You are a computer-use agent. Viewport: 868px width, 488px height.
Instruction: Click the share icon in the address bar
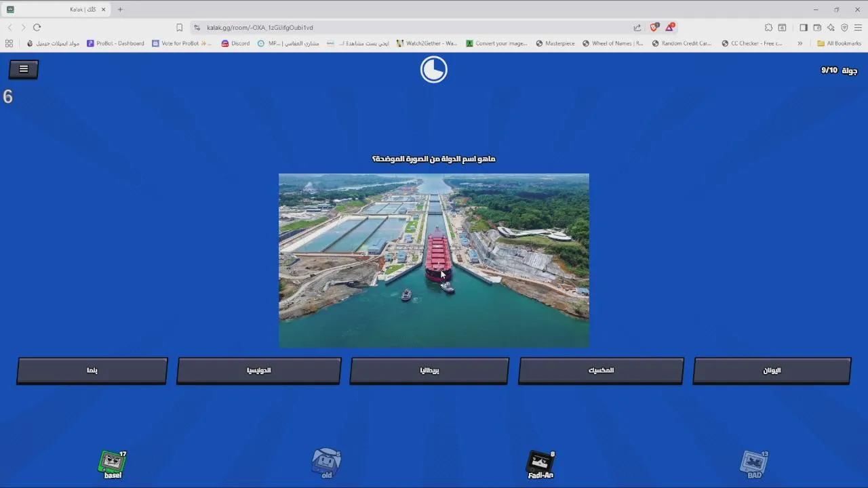tap(637, 28)
